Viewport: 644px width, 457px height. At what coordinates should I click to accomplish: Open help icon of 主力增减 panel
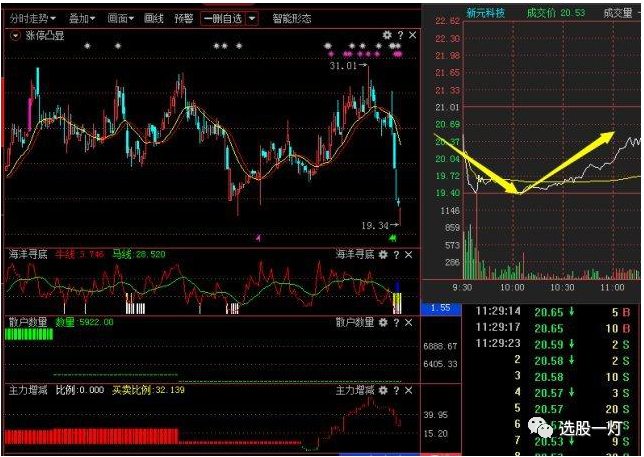tap(396, 390)
